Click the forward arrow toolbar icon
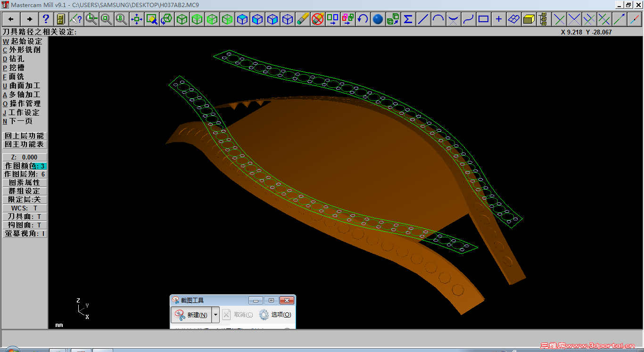The image size is (644, 352). pos(29,19)
